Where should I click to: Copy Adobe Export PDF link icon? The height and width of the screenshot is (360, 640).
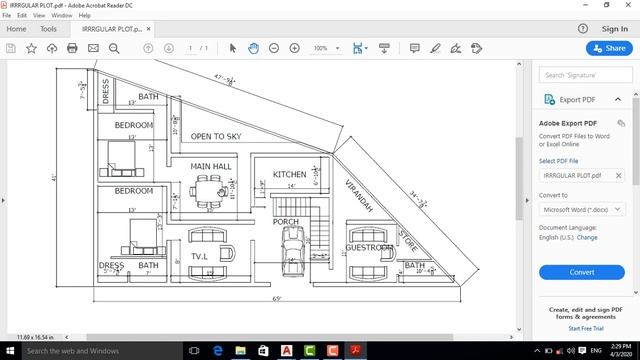(x=621, y=123)
